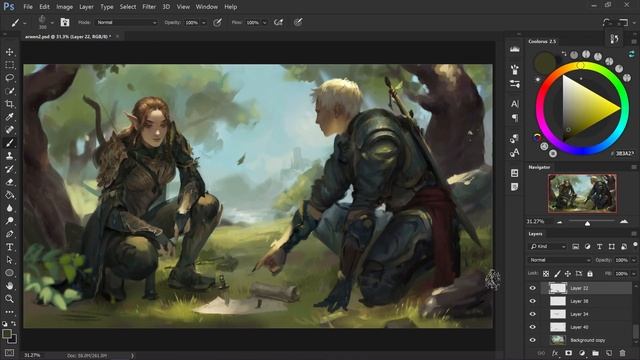
Task: Select the Crop tool
Action: [9, 104]
